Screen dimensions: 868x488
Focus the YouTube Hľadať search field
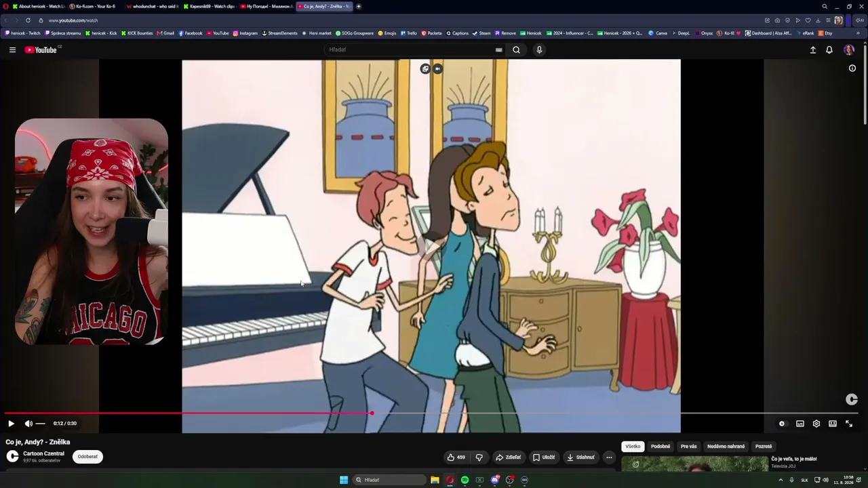click(410, 49)
